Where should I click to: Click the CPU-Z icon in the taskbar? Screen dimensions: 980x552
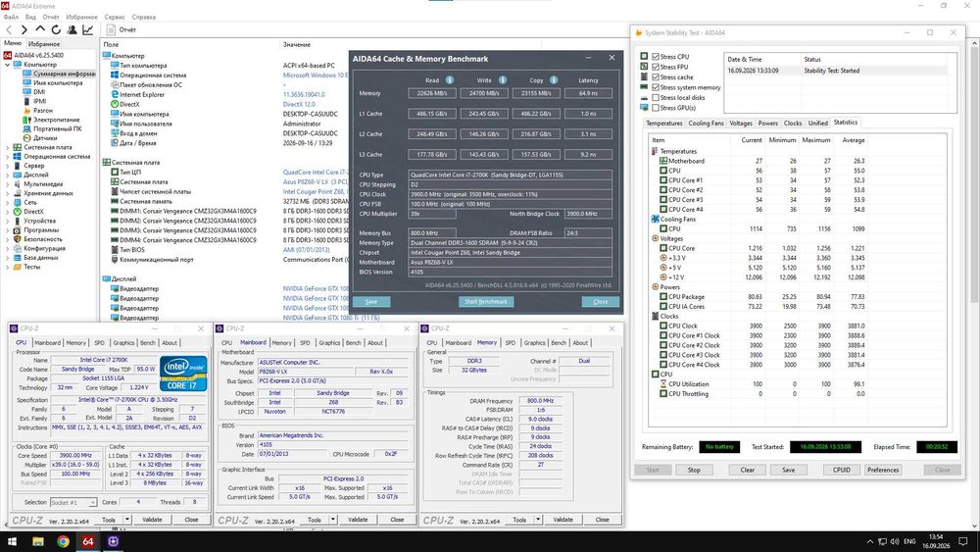tap(113, 541)
